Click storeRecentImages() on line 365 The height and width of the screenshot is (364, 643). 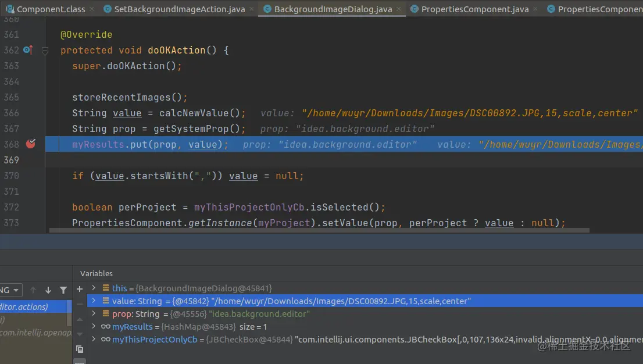point(127,97)
